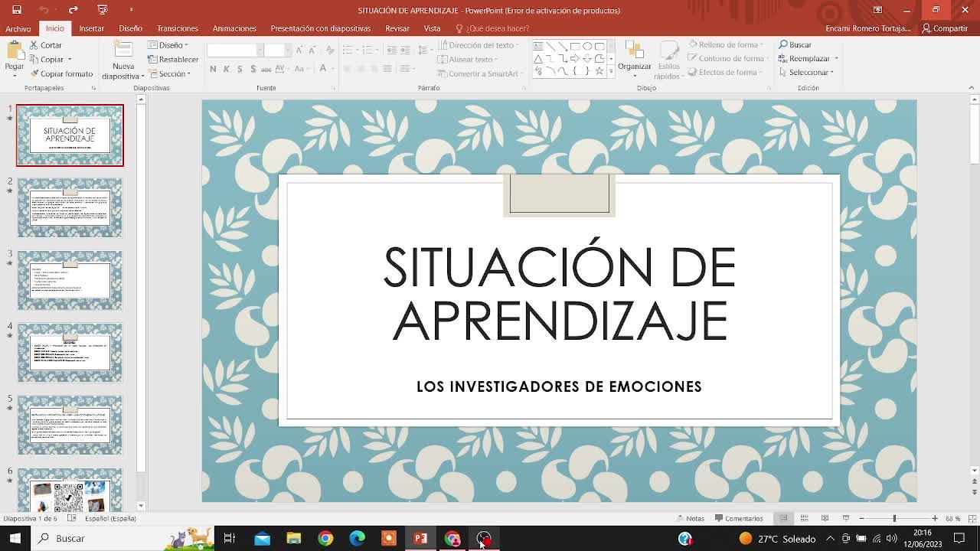The height and width of the screenshot is (551, 980).
Task: Open the Transiciones tab
Action: point(177,28)
